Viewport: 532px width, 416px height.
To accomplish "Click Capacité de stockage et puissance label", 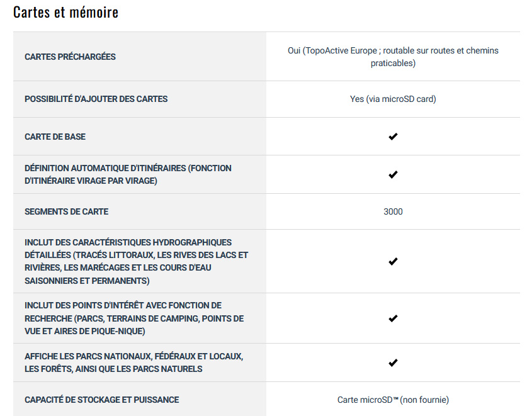I will 102,400.
